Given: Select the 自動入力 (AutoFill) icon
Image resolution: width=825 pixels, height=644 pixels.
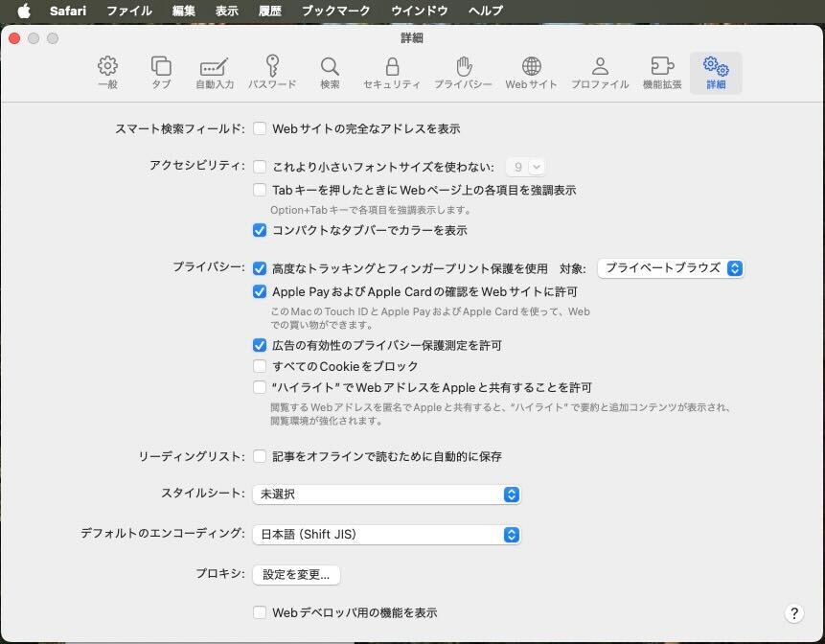Looking at the screenshot, I should (x=215, y=73).
